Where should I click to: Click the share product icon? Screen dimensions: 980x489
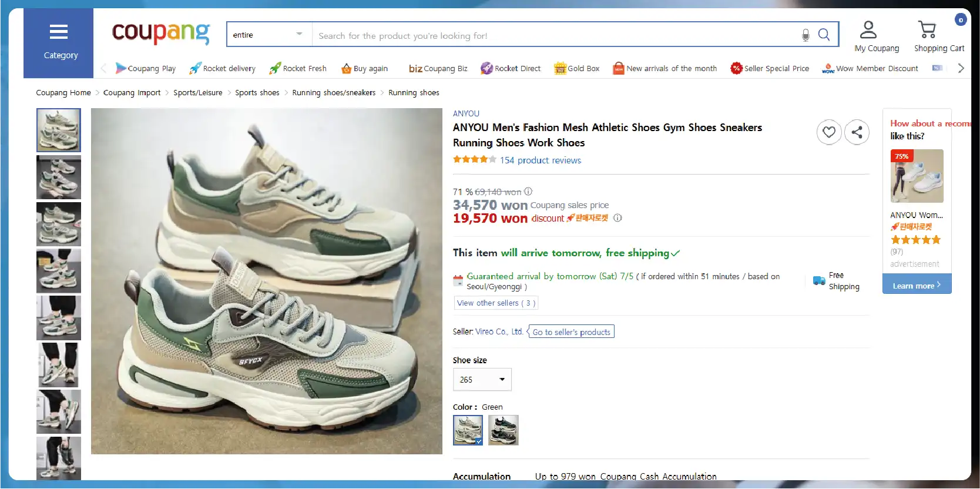tap(857, 132)
